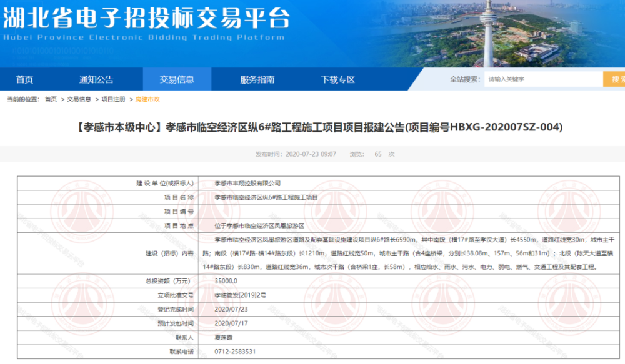Click the Hubei Province Electronic Bidding Trading Platform subtitle
This screenshot has height=364, width=625.
click(144, 37)
